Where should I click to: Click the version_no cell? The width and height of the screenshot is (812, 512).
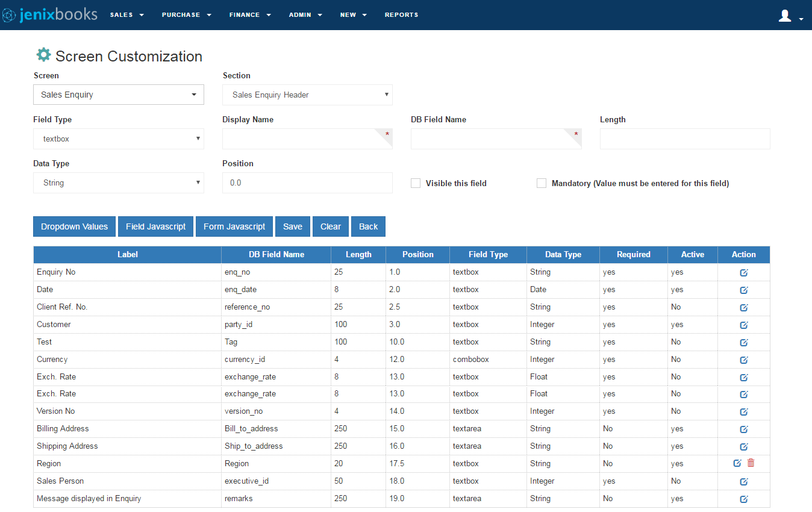[276, 411]
